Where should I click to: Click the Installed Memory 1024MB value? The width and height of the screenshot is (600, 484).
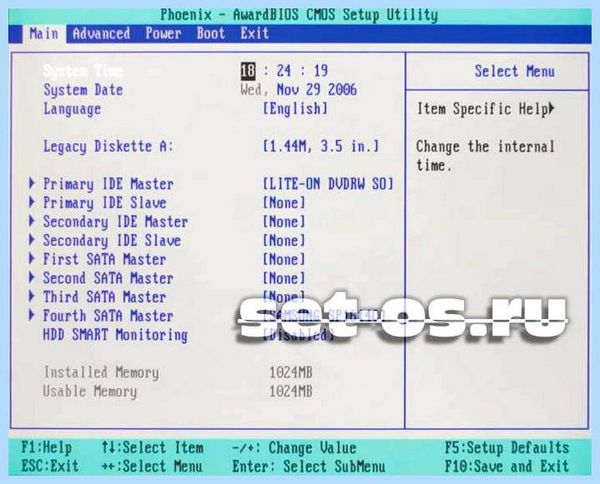291,373
